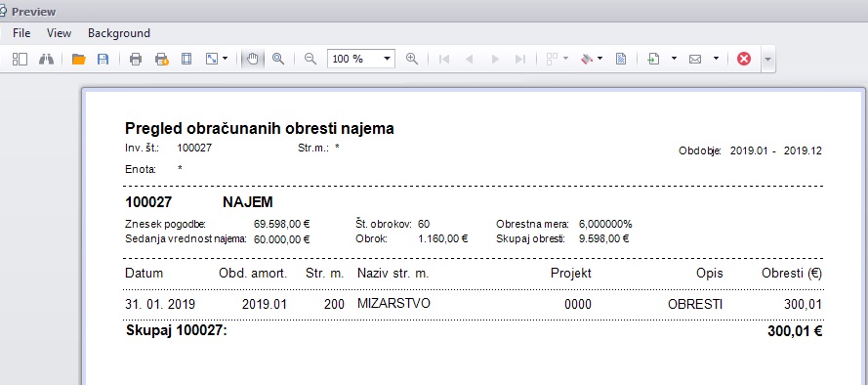Open the Background menu
This screenshot has height=385, width=868.
point(119,33)
